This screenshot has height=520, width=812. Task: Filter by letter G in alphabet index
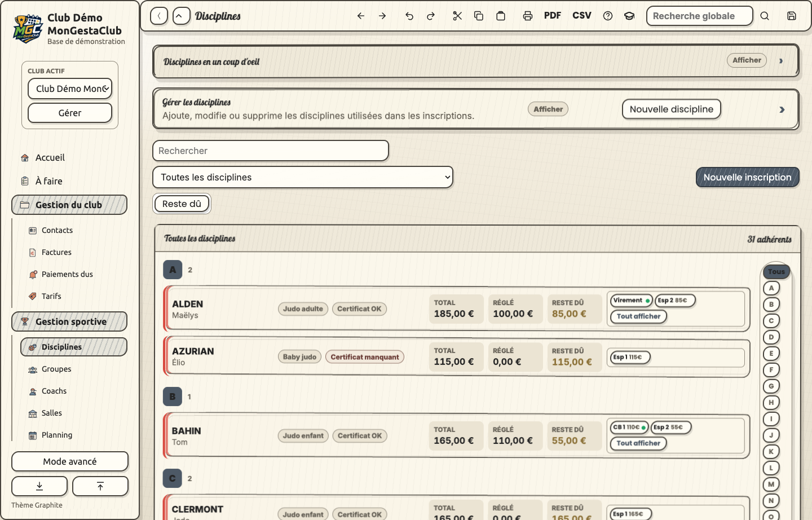(x=771, y=386)
